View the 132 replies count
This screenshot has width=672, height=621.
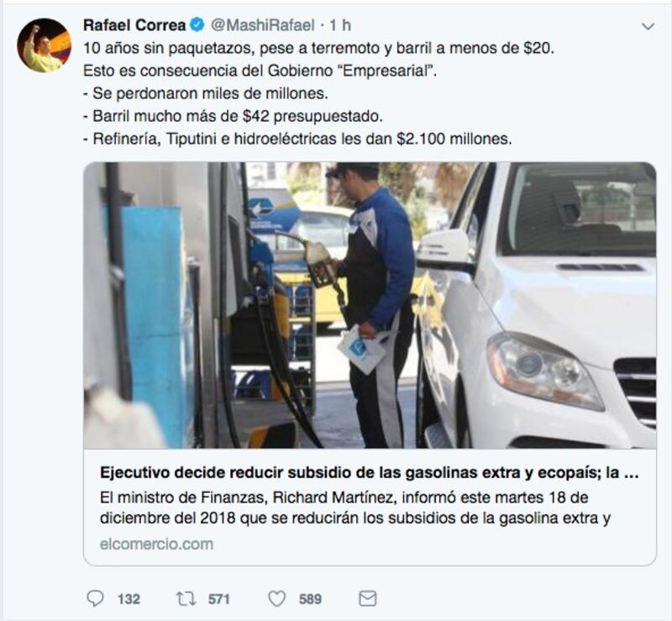point(129,599)
